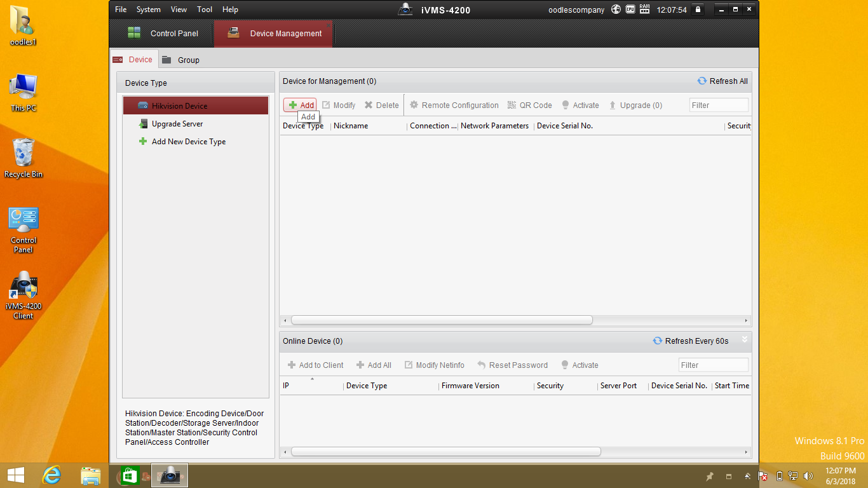868x488 pixels.
Task: Focus the Online Device filter field
Action: tap(714, 365)
